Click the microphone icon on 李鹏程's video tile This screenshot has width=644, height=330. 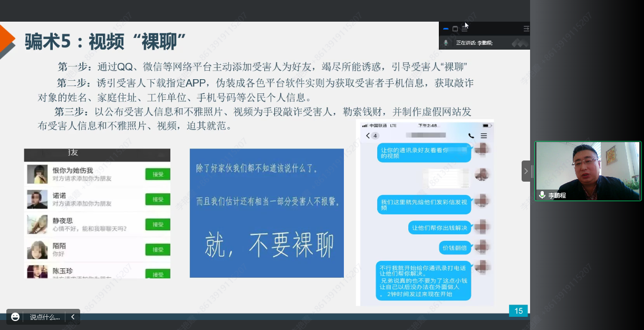pos(542,195)
